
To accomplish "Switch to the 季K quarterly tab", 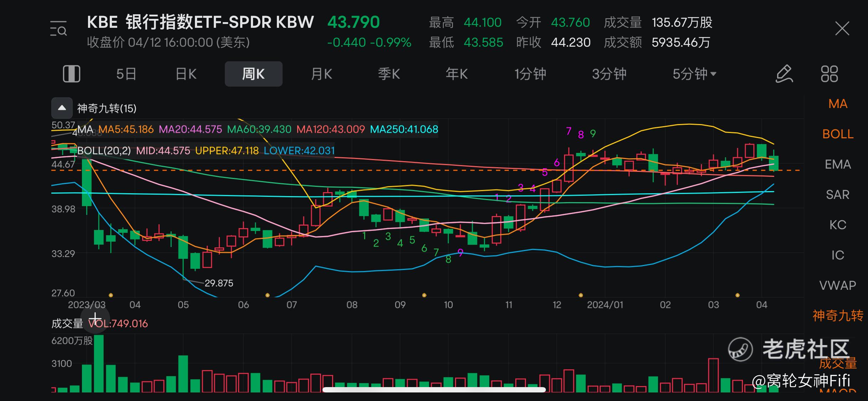I will point(389,74).
